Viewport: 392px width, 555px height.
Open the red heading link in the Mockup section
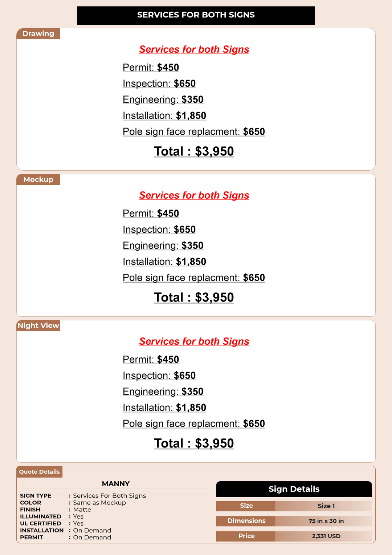[x=194, y=195]
